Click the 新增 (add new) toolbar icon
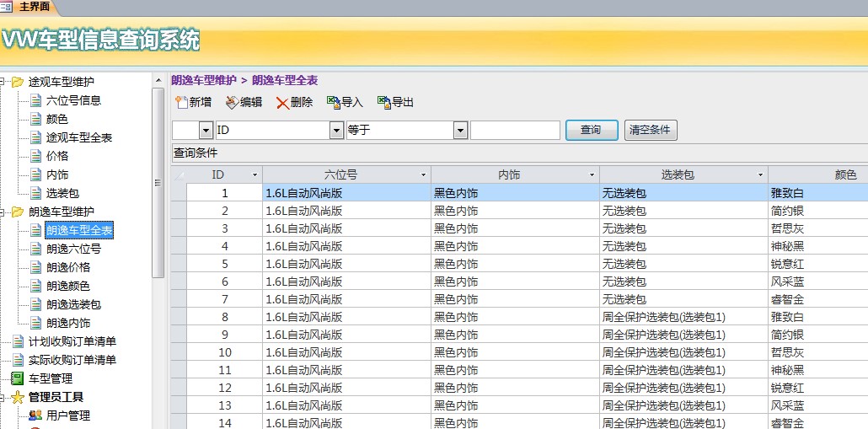Image resolution: width=868 pixels, height=429 pixels. click(181, 103)
